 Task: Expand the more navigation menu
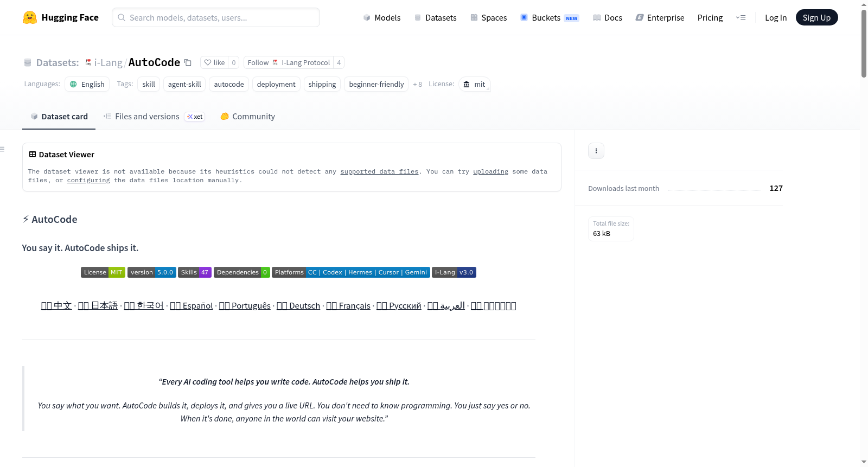point(741,17)
